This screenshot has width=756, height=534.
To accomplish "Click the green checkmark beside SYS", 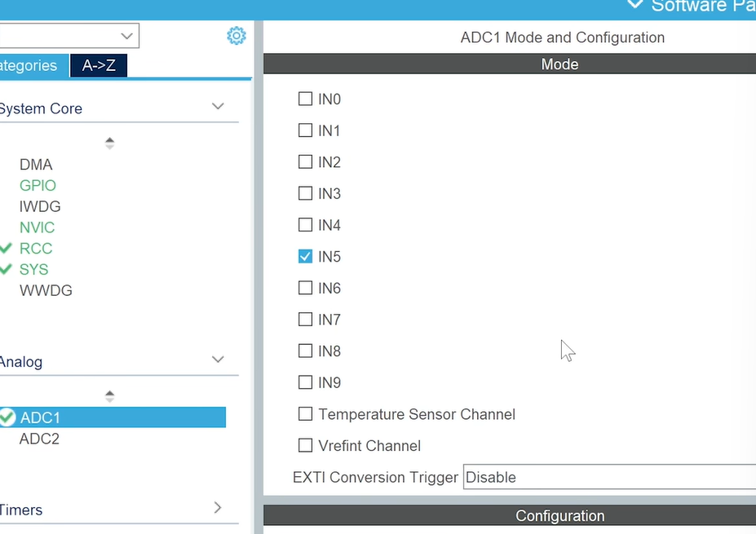I will tap(6, 269).
